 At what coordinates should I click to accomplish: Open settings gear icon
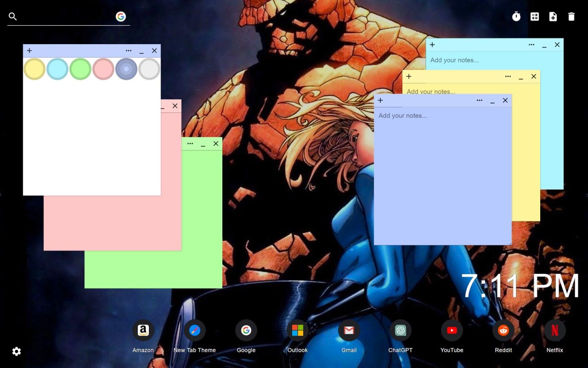[x=17, y=351]
